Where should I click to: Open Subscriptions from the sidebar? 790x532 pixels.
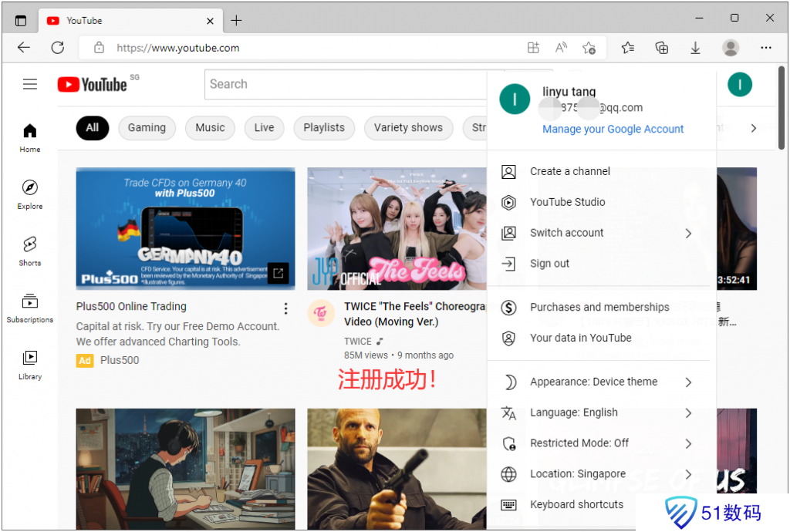[x=30, y=307]
